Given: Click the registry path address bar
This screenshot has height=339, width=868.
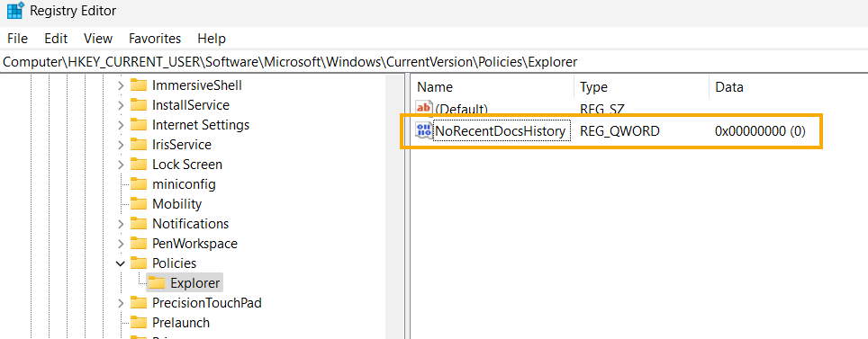Looking at the screenshot, I should coord(434,61).
